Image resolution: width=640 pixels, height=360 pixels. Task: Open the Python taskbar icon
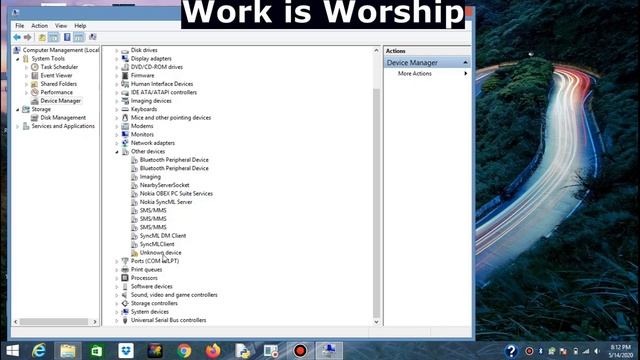click(x=242, y=351)
